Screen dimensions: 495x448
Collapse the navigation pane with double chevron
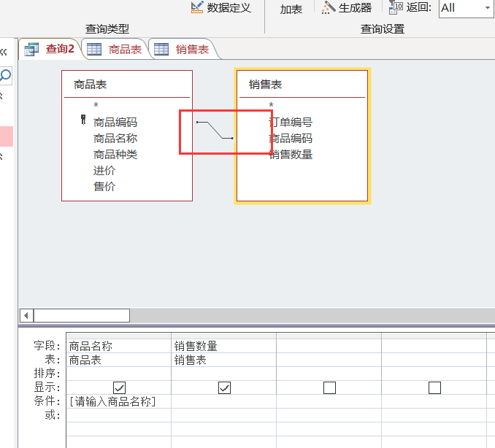click(x=4, y=52)
